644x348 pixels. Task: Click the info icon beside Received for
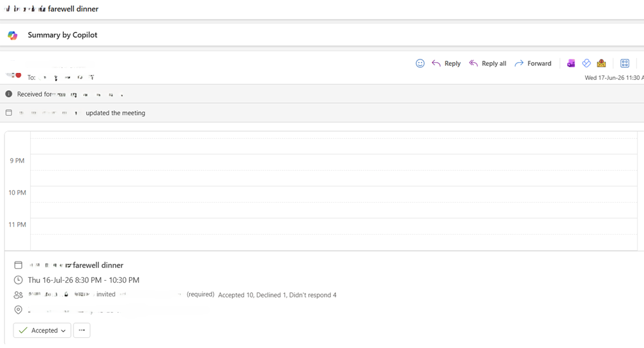click(9, 94)
